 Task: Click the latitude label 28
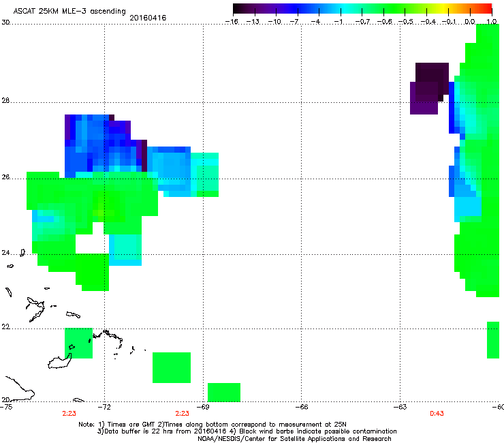tap(5, 101)
